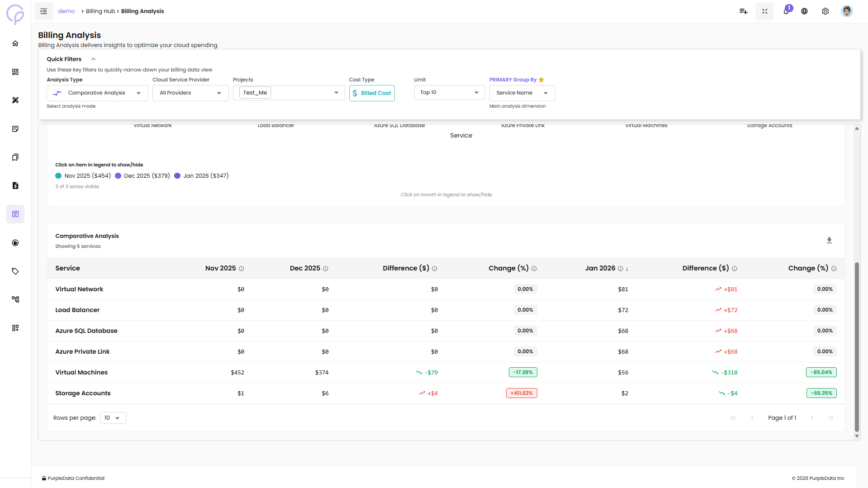Click the home icon in sidebar
868x488 pixels.
[x=15, y=43]
